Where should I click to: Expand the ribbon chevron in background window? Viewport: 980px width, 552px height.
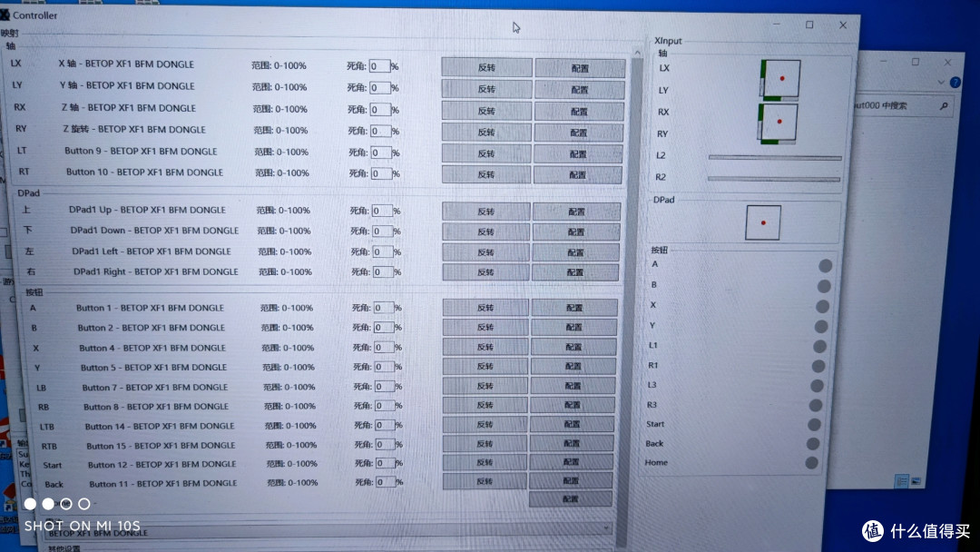941,82
